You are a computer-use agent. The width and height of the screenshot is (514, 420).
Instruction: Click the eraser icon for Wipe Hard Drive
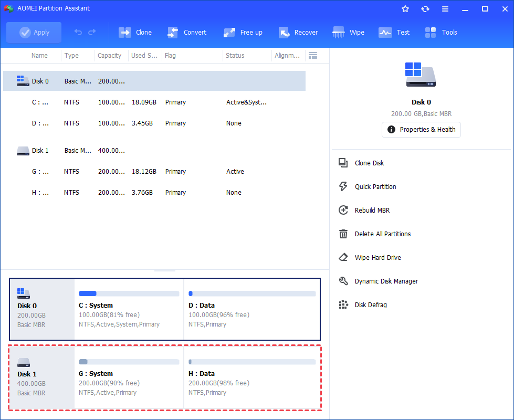tap(343, 257)
